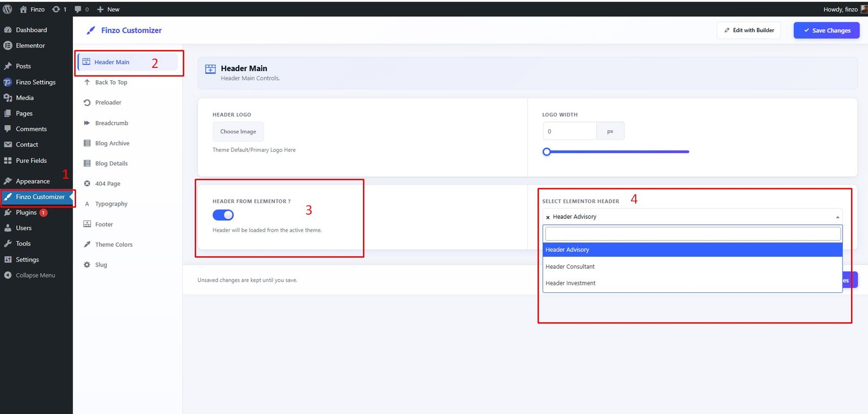868x414 pixels.
Task: Click the plus icon beside New
Action: pos(100,9)
